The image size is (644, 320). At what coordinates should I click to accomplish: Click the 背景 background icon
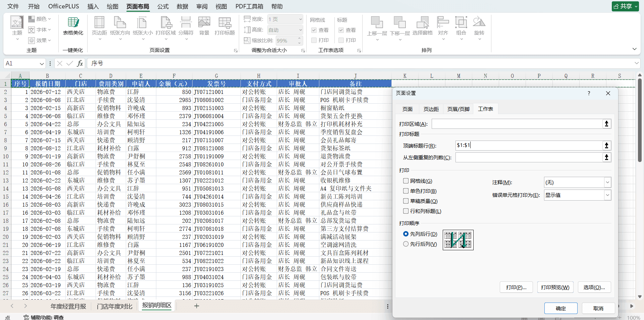pyautogui.click(x=204, y=22)
